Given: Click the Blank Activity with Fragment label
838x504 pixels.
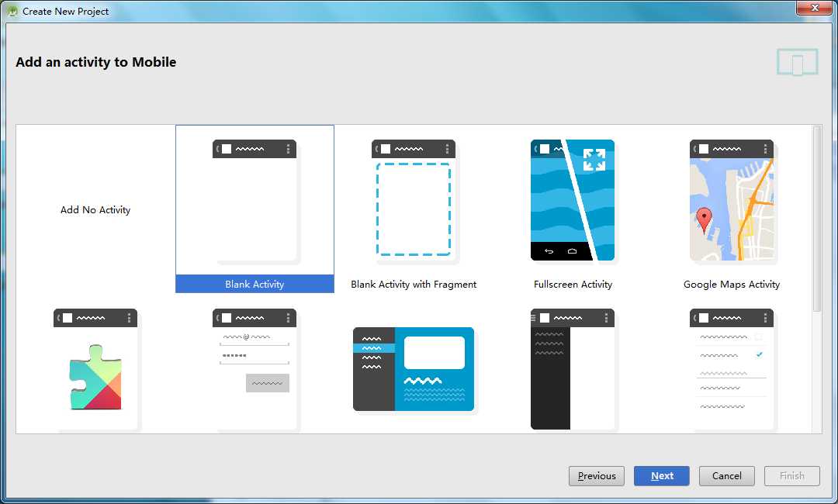Looking at the screenshot, I should 414,285.
